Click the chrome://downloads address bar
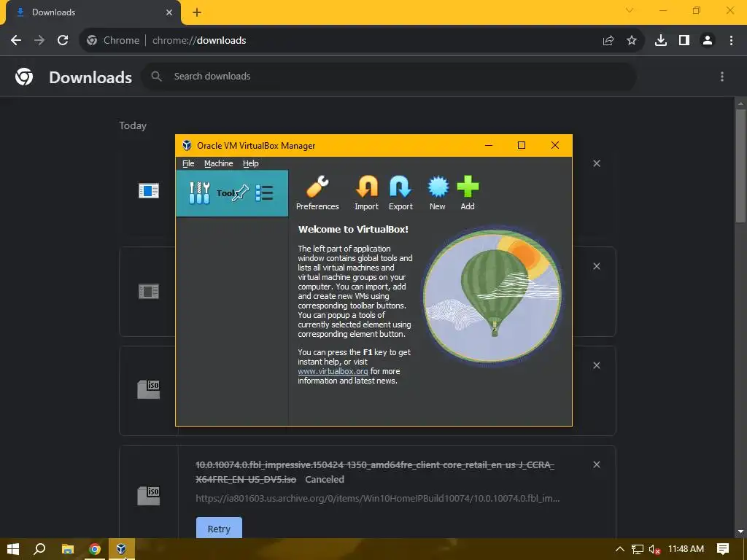747x560 pixels. 199,41
